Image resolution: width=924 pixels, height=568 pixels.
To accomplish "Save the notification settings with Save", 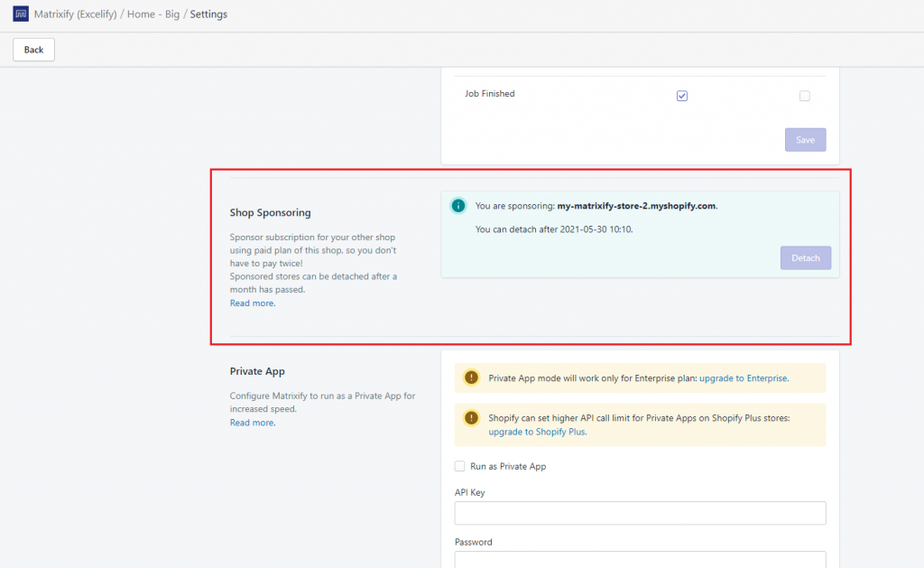I will point(805,140).
